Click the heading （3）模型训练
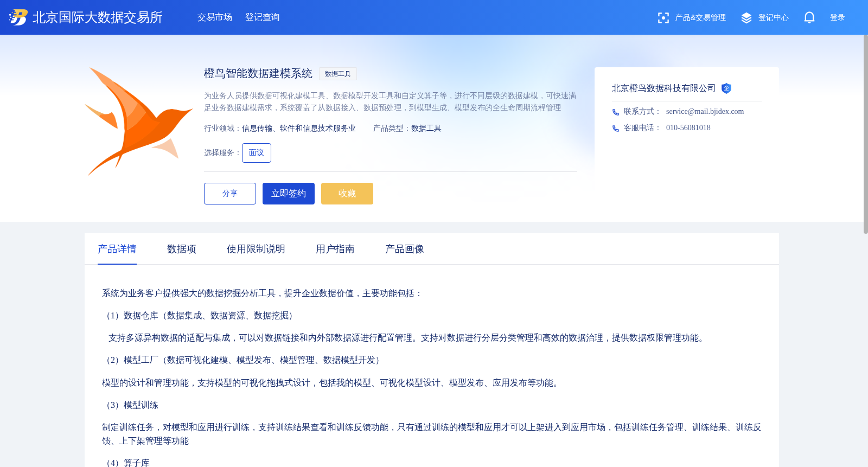The image size is (868, 467). 130,405
